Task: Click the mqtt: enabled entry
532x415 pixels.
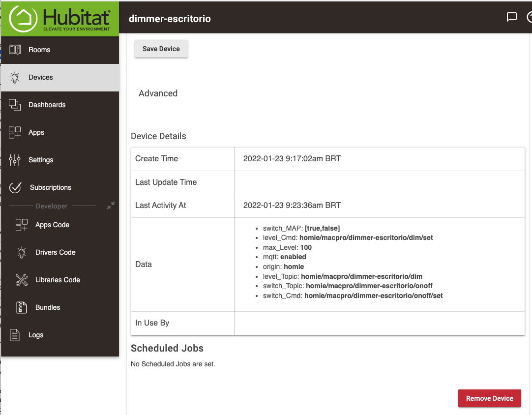Action: (284, 257)
